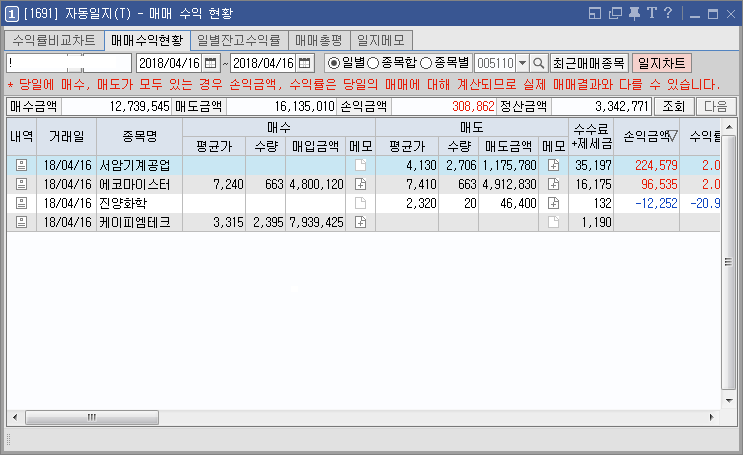Switch to 매매총평 tab

tap(319, 40)
